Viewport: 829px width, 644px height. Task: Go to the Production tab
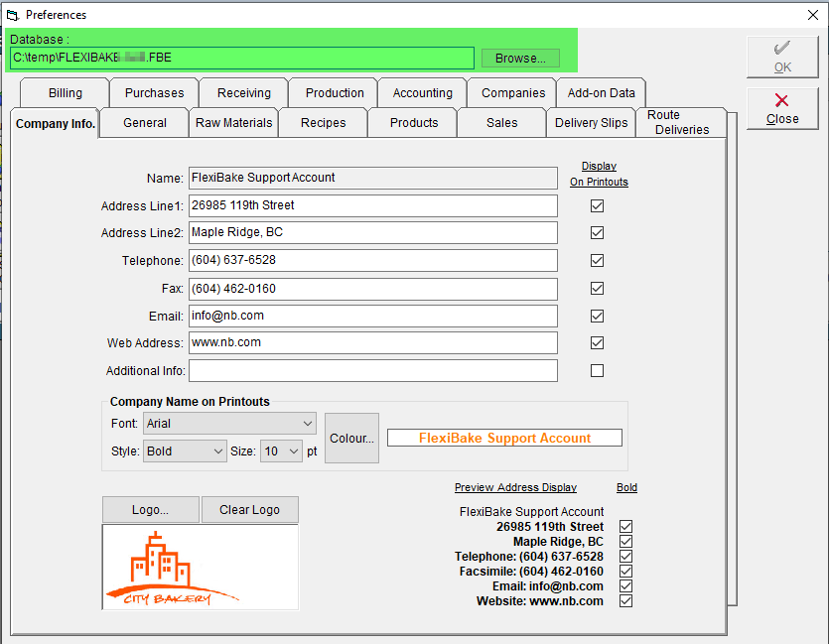click(x=335, y=93)
